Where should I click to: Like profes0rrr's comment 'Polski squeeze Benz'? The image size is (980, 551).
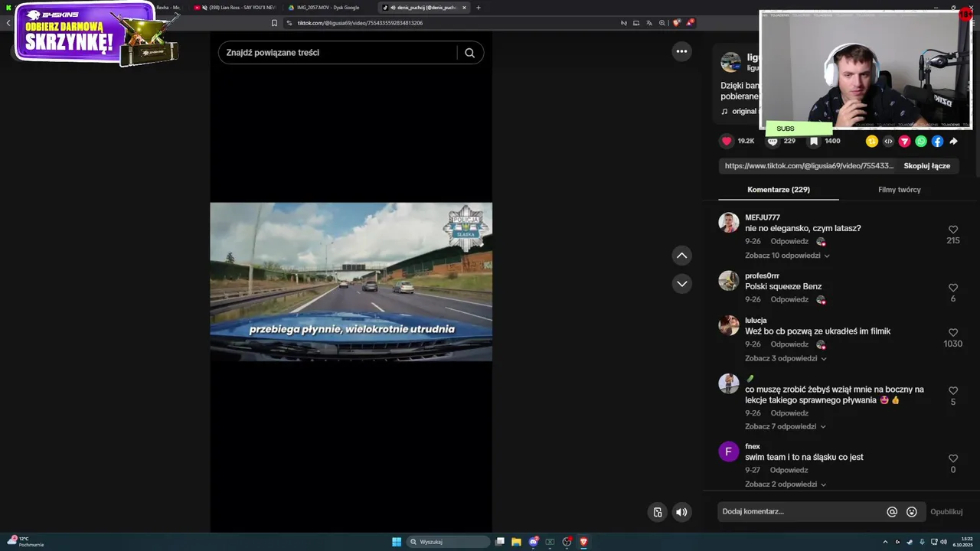(x=953, y=288)
